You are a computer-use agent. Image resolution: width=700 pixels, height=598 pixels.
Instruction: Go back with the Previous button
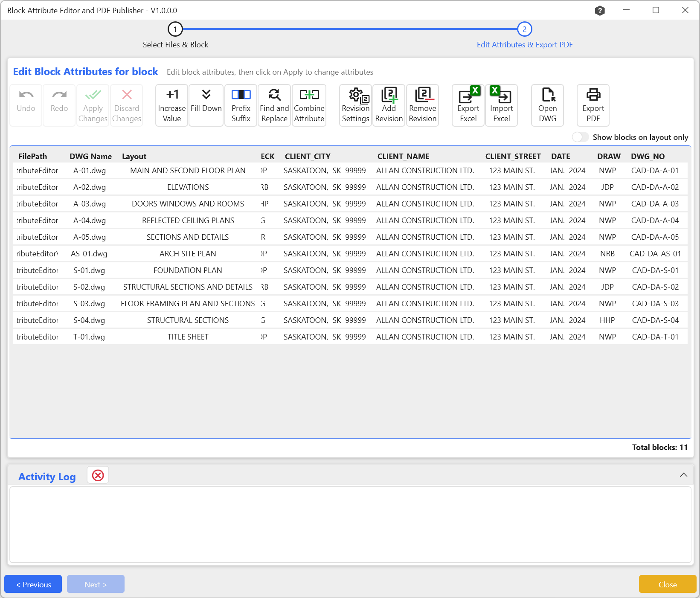[x=33, y=584]
